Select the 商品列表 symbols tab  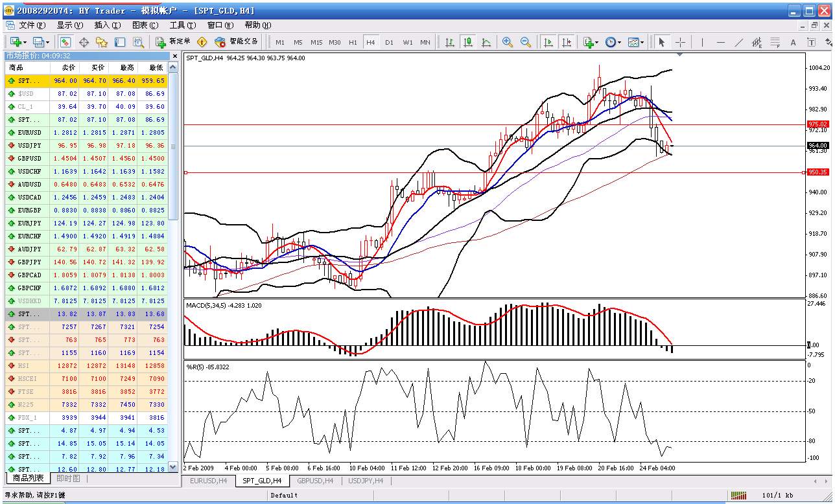pos(28,479)
